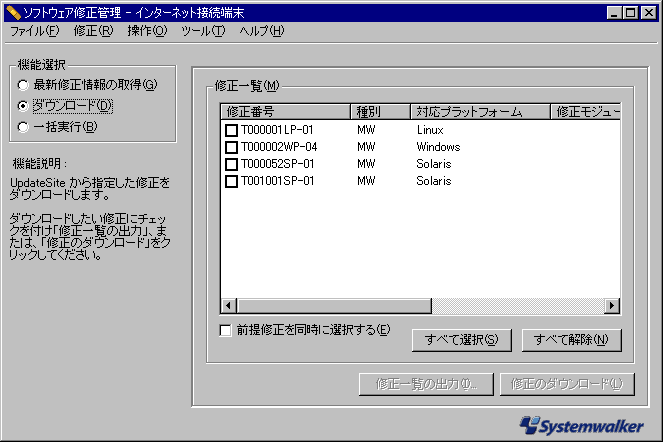Maximize the ソフトウェア修正管理 window
The width and height of the screenshot is (663, 442).
630,13
